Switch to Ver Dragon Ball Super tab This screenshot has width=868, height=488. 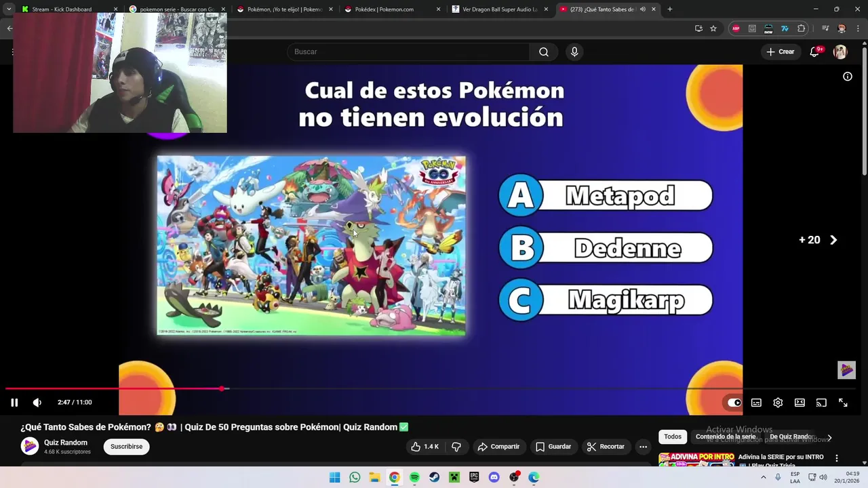(x=499, y=9)
